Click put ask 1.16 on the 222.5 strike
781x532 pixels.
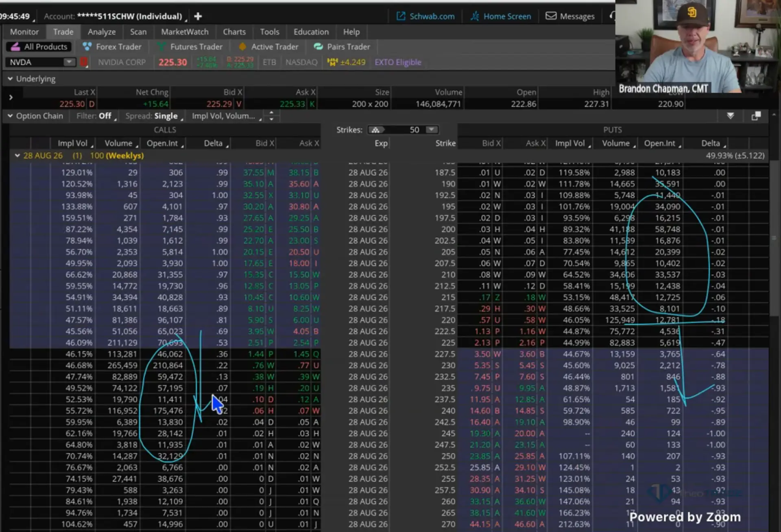pyautogui.click(x=527, y=331)
